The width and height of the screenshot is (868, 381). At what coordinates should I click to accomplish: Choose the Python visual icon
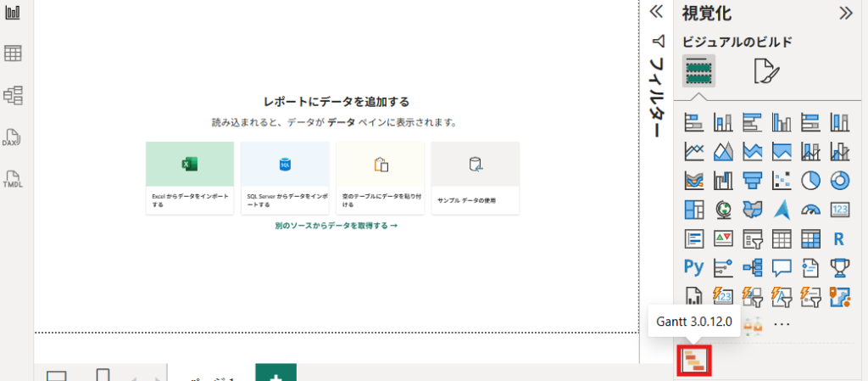coord(695,267)
